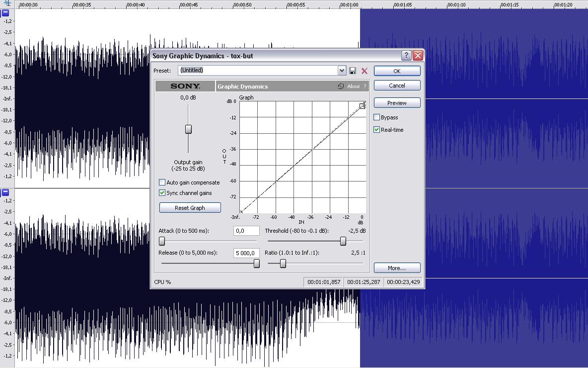The height and width of the screenshot is (368, 588).
Task: Click the 00:01:15 mark on the time ruler
Action: coord(510,5)
